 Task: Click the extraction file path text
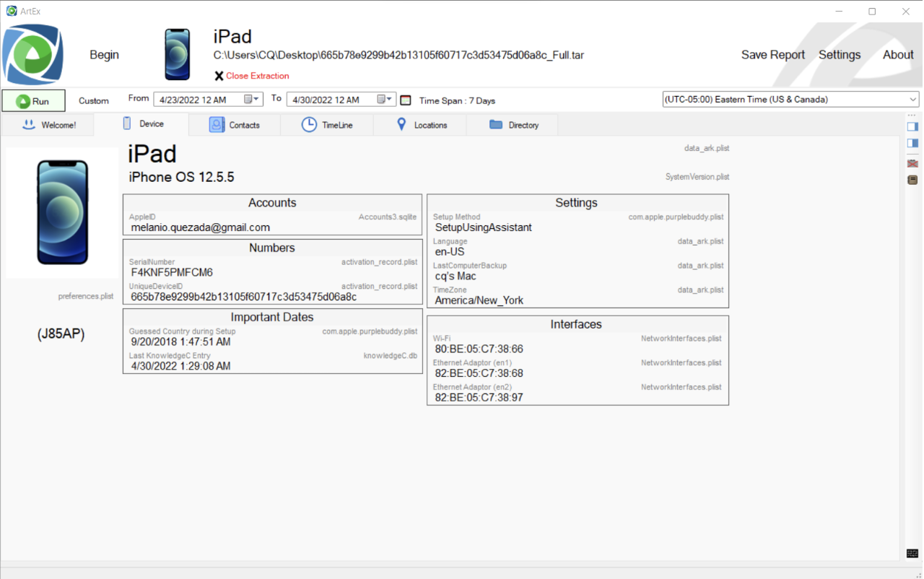point(398,55)
